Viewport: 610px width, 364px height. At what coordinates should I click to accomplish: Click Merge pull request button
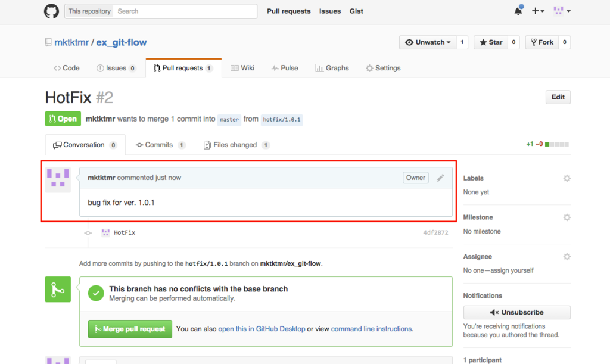point(130,329)
